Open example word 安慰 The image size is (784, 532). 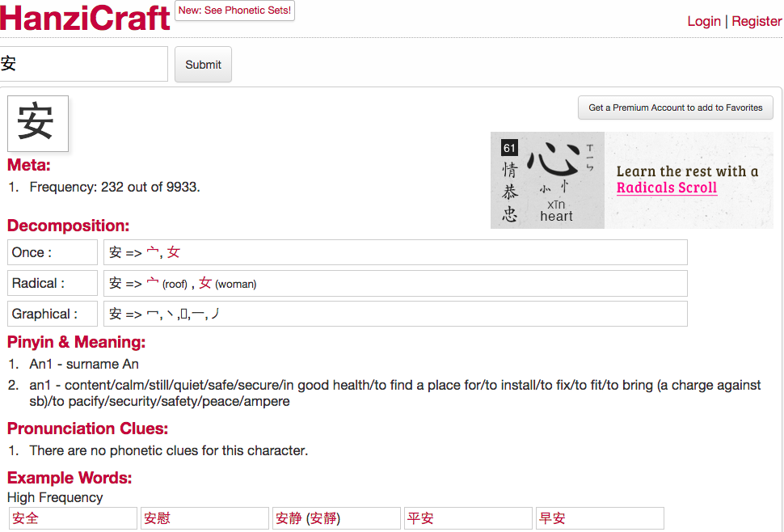click(157, 518)
